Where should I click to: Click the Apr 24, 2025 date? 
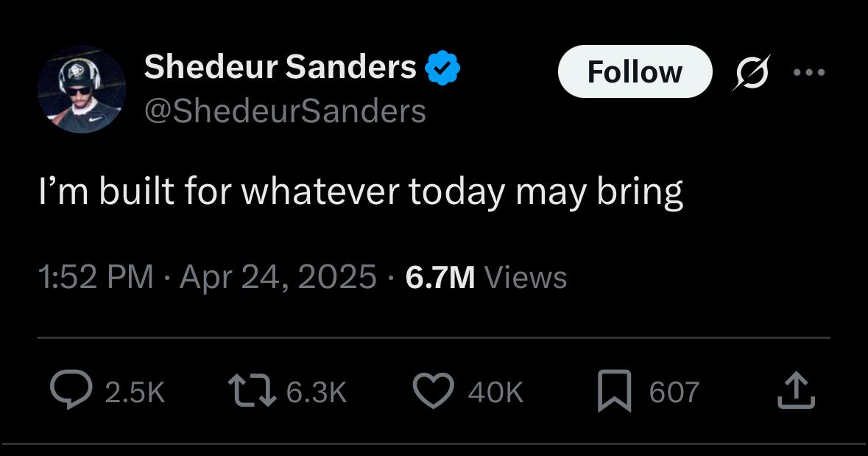click(278, 277)
